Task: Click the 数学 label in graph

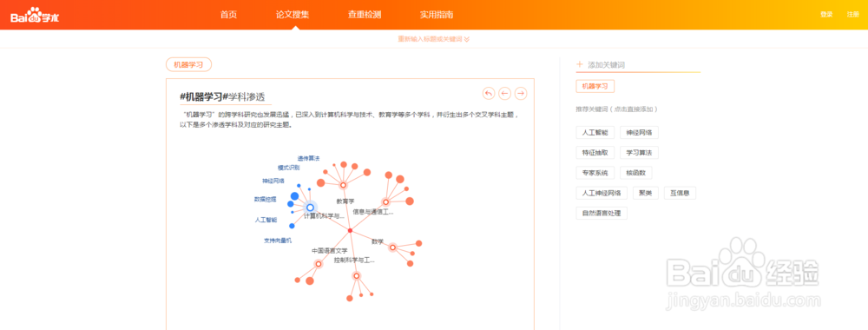Action: click(378, 241)
